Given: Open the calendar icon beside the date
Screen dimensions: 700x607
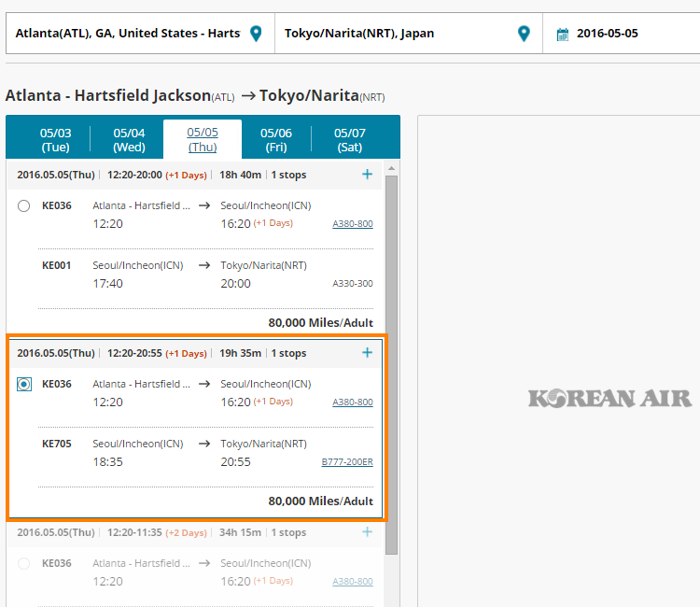Looking at the screenshot, I should point(562,35).
